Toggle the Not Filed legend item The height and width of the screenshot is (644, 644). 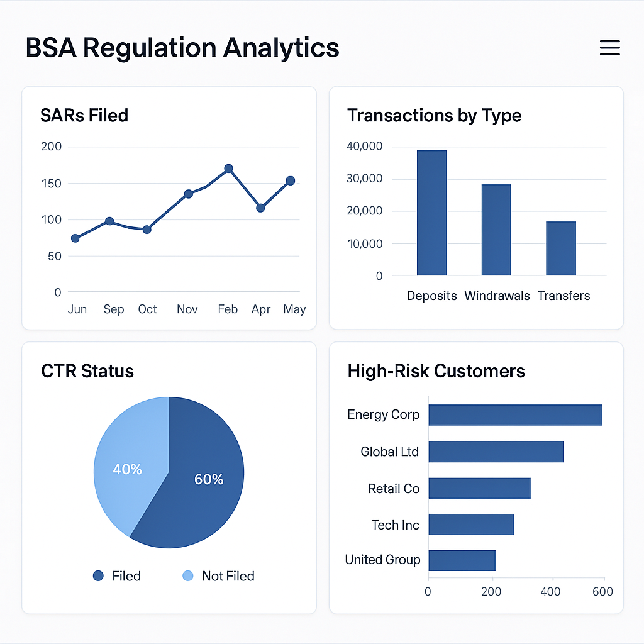click(218, 575)
